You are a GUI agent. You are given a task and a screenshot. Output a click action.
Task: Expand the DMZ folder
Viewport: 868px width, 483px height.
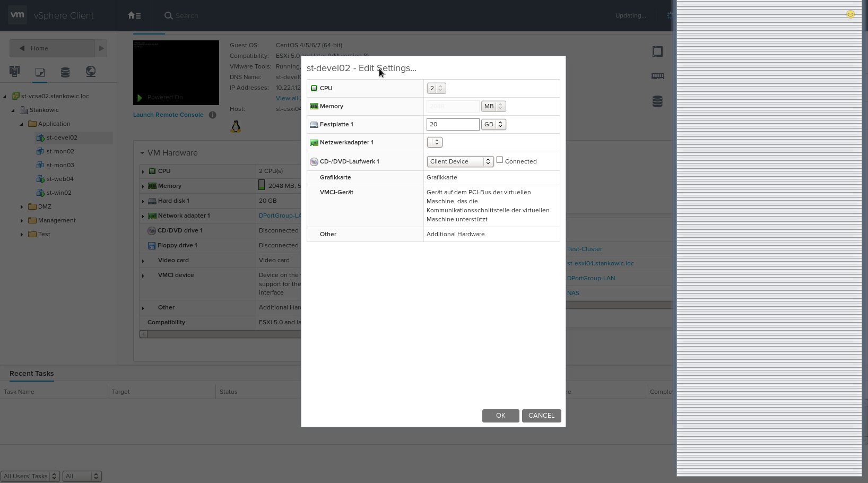tap(22, 206)
